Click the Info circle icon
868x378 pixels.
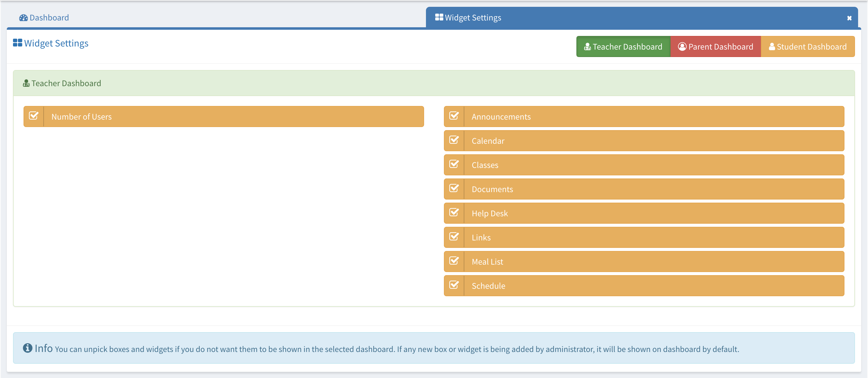[x=28, y=348]
